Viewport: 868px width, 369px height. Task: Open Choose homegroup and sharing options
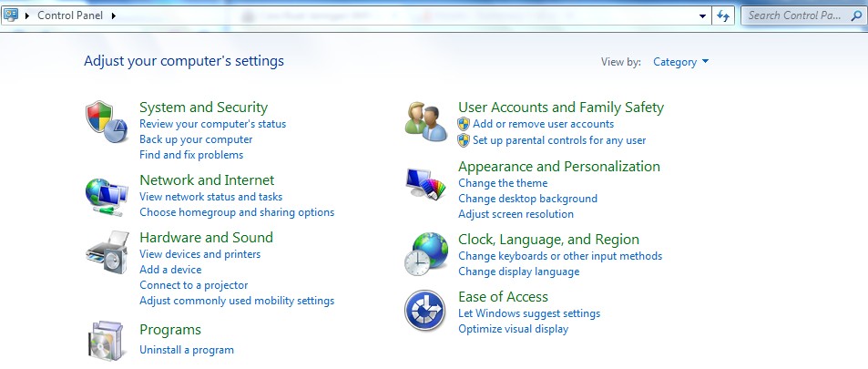[237, 212]
